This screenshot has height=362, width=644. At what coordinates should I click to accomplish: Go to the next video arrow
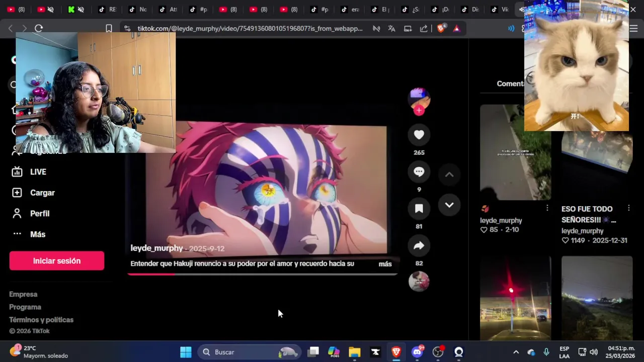[x=449, y=205]
